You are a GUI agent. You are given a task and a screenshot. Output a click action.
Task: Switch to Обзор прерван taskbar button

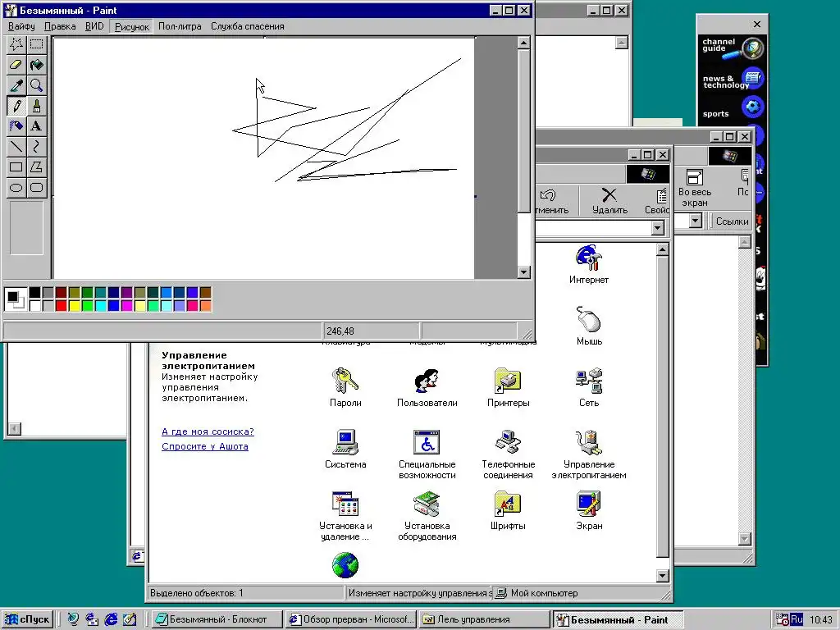pyautogui.click(x=351, y=619)
